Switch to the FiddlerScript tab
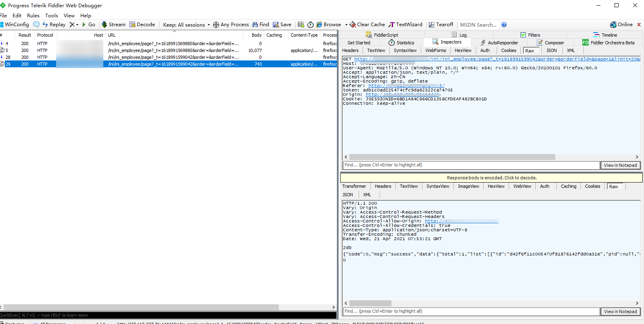The image size is (644, 324). point(382,35)
